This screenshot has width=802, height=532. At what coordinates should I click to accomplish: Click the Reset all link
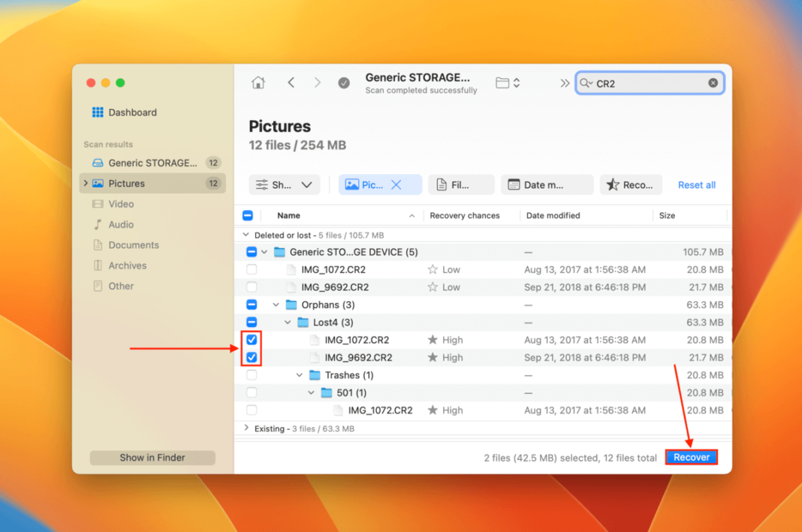click(x=696, y=185)
